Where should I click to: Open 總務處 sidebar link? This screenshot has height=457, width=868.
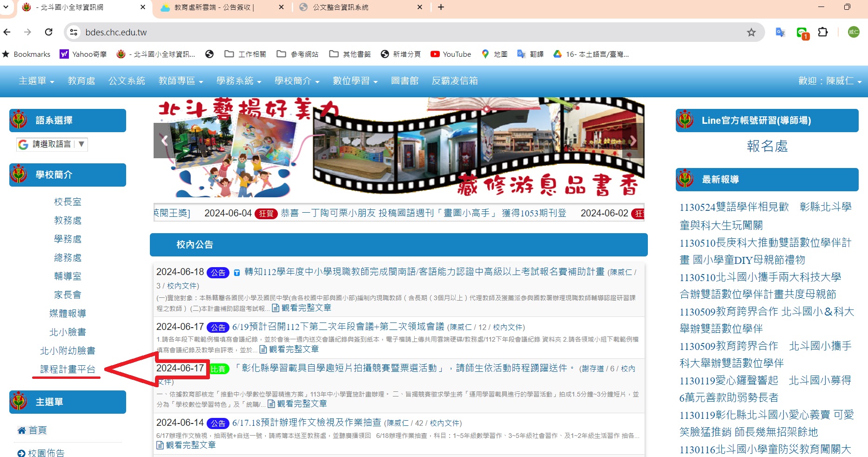coord(68,258)
